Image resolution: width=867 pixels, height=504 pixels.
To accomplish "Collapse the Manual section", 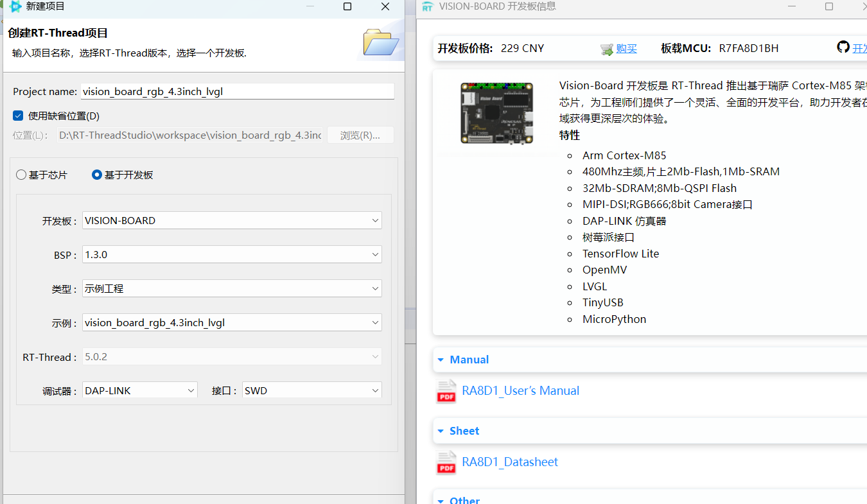I will pos(441,360).
